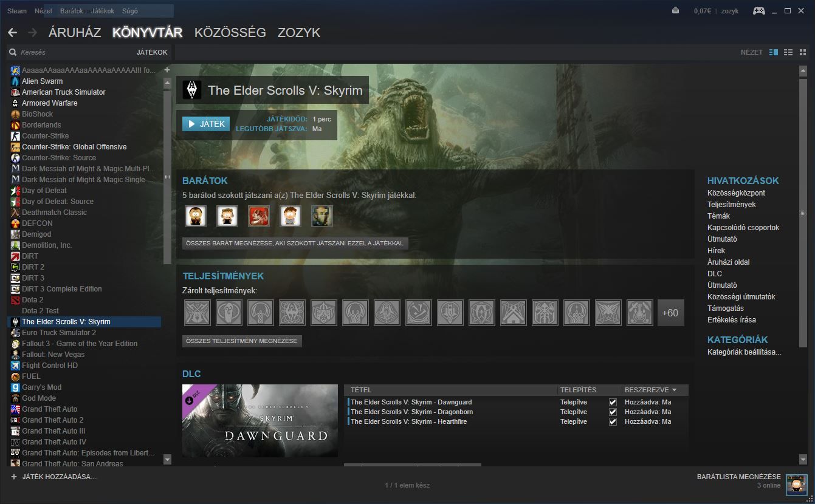
Task: Click the Skyrim game logo icon
Action: [191, 90]
